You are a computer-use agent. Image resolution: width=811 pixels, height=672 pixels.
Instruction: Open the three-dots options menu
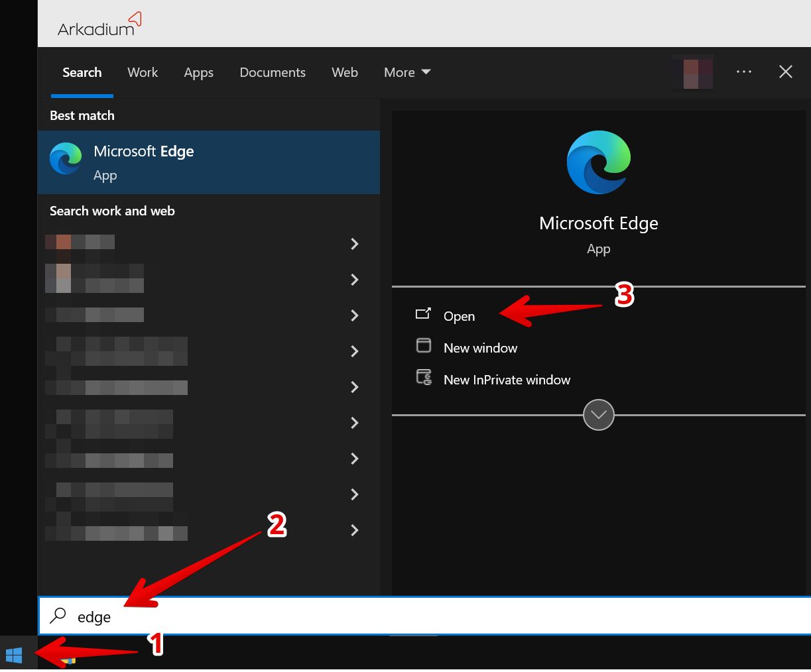pyautogui.click(x=744, y=72)
